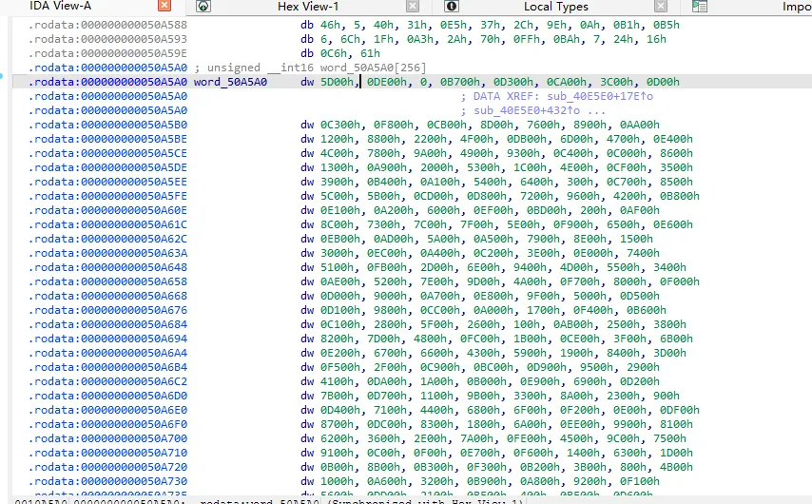Click the address .rodata:000000000050A59E
This screenshot has height=504, width=812.
tap(107, 53)
